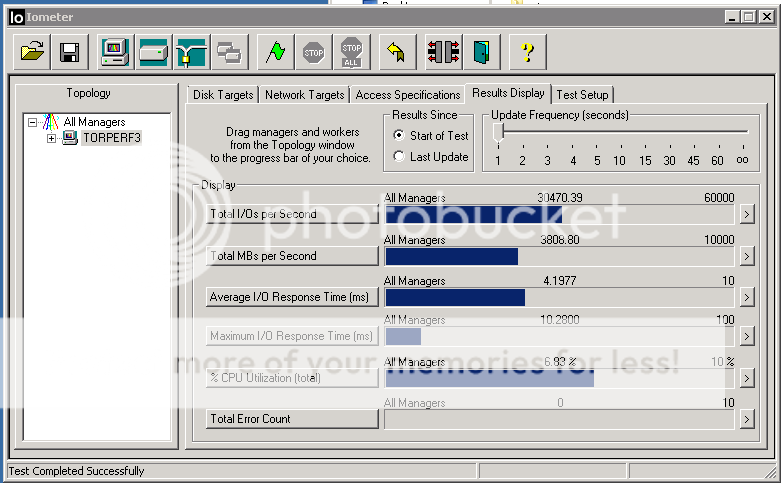Viewport: 781px width, 483px height.
Task: Reset workers with yellow arrow icon
Action: click(x=397, y=52)
